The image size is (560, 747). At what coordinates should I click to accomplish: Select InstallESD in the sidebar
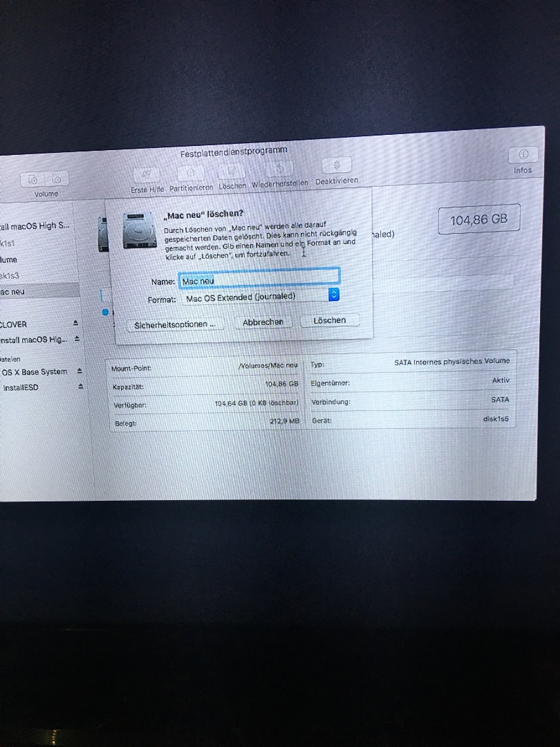pos(21,388)
